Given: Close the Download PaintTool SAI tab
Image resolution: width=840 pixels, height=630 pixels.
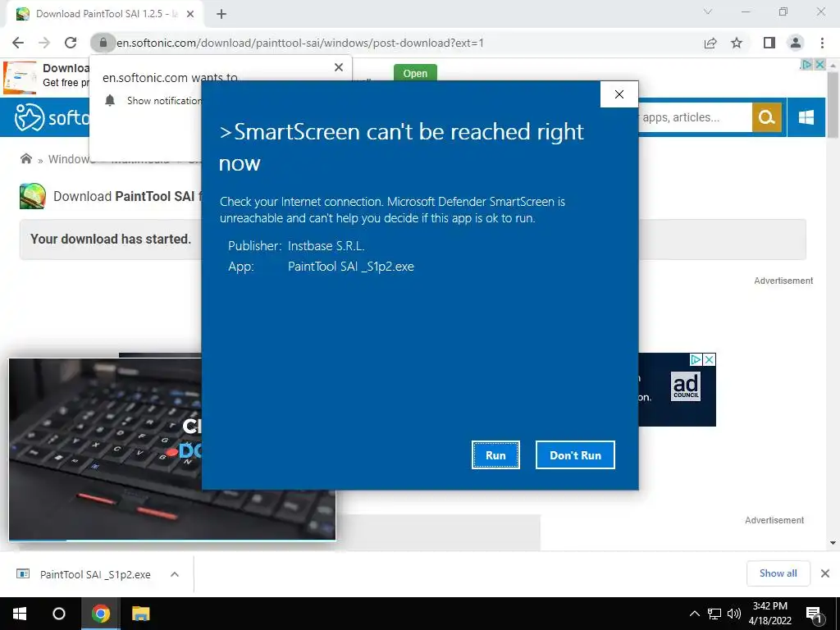Looking at the screenshot, I should click(190, 14).
